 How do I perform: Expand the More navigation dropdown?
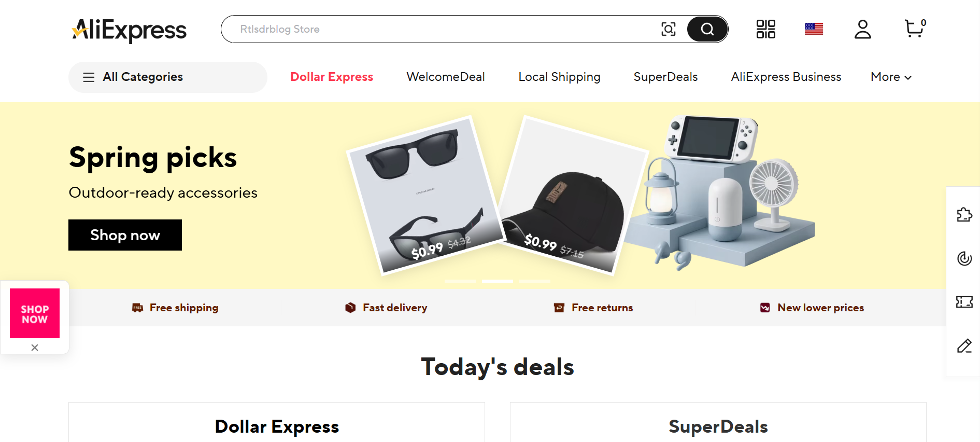coord(891,77)
